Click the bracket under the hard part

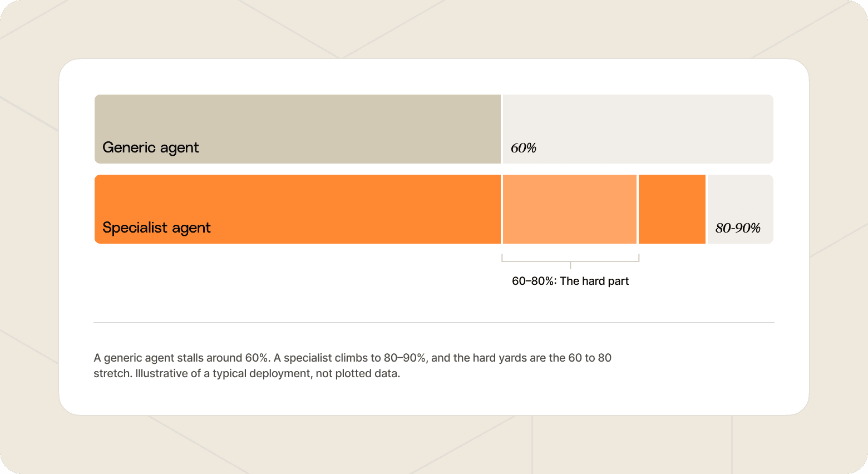570,259
